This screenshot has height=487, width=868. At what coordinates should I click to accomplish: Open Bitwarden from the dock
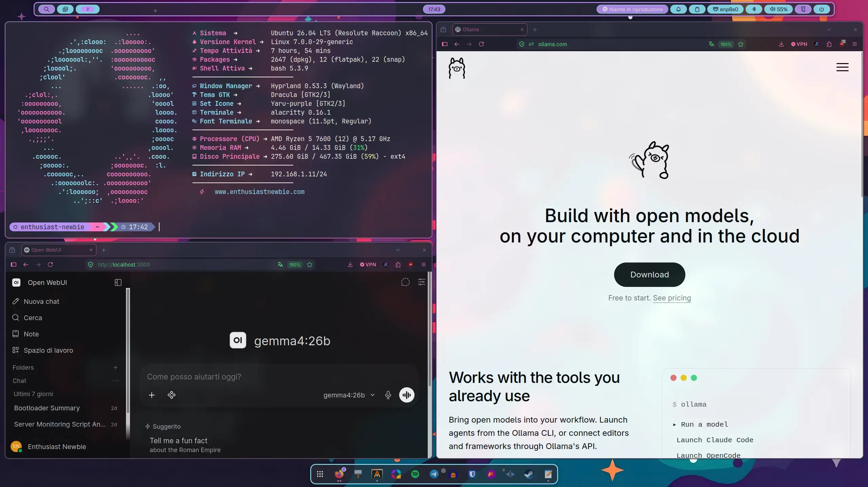(472, 474)
